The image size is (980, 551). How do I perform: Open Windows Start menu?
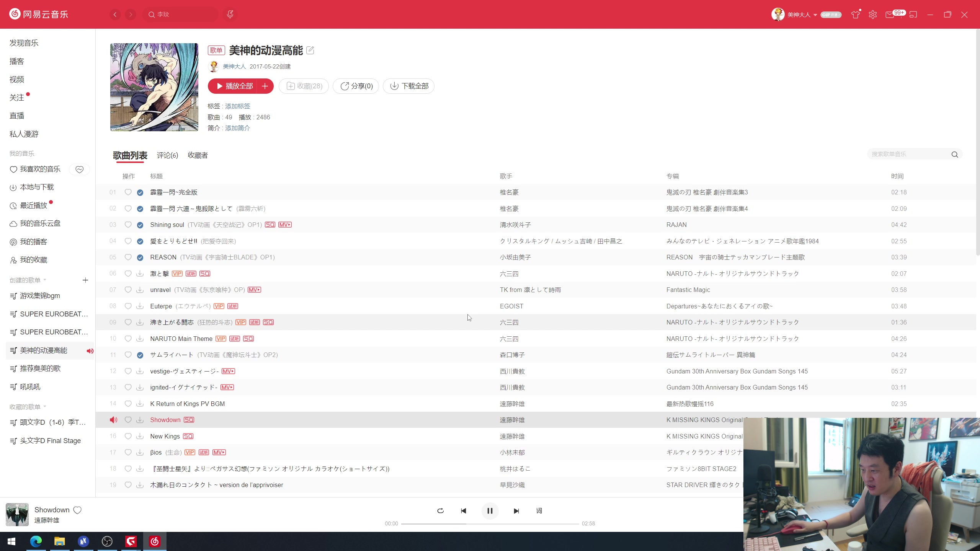[11, 541]
